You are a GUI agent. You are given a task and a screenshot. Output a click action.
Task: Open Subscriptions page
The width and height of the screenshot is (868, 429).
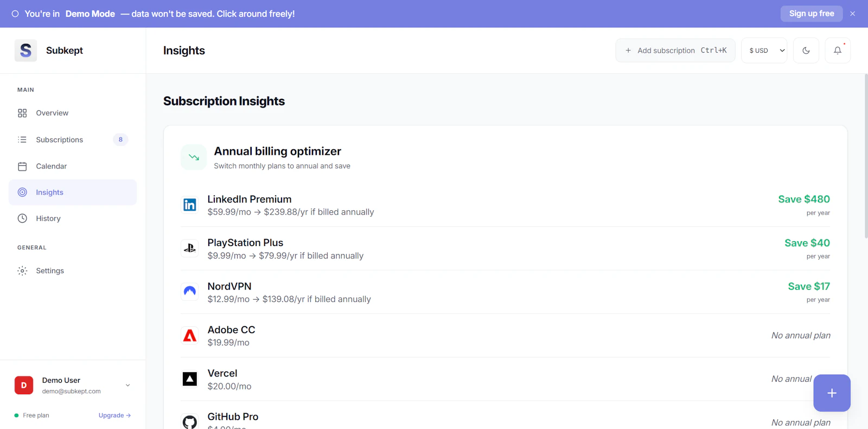coord(73,140)
